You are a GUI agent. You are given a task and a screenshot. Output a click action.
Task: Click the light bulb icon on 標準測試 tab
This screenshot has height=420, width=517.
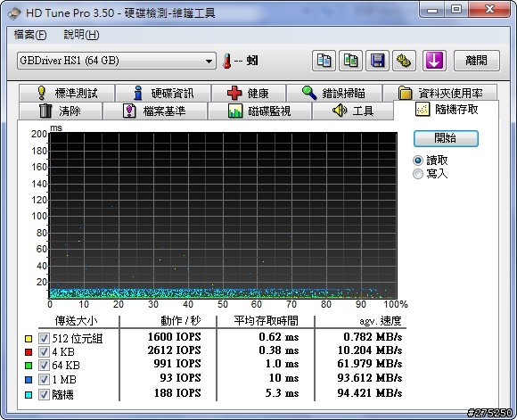coord(42,93)
